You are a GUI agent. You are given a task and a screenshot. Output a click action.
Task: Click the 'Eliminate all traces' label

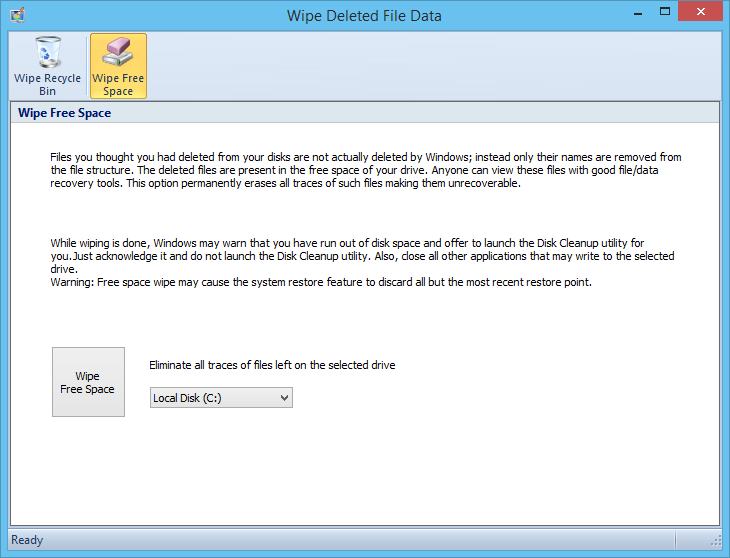tap(272, 365)
